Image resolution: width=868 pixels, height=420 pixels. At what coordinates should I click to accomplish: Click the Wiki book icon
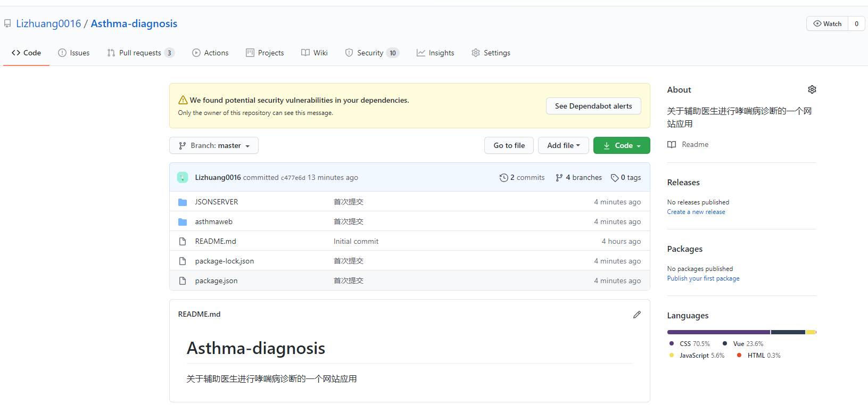click(x=305, y=53)
